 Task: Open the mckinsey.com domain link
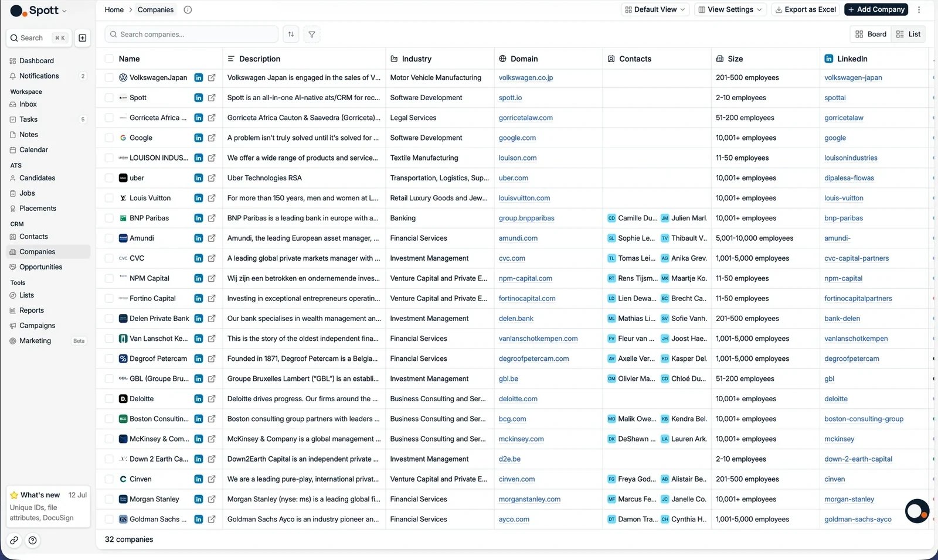[521, 439]
